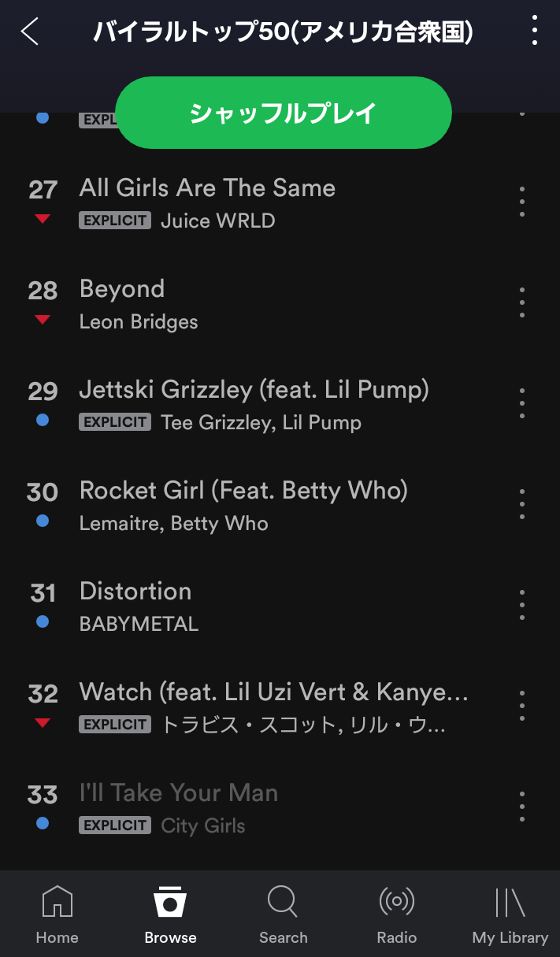
Task: Open more options for Watch track
Action: point(521,706)
